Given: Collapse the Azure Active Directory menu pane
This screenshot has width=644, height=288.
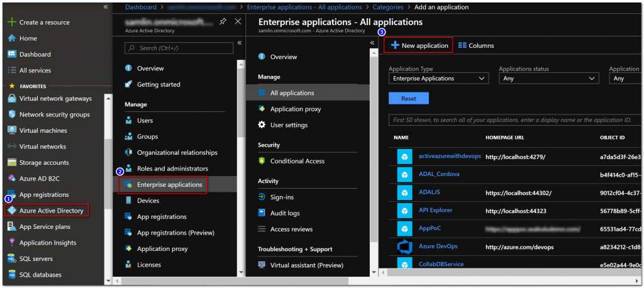Looking at the screenshot, I should [240, 43].
